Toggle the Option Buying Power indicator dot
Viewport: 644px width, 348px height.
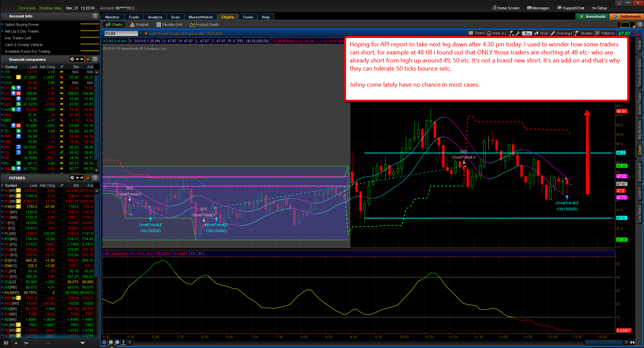(2, 25)
